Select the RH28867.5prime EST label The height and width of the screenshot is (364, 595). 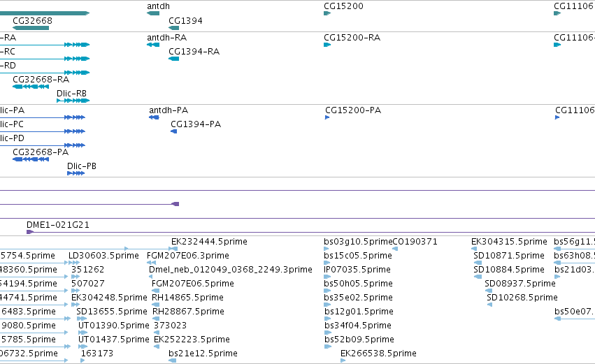(x=188, y=312)
